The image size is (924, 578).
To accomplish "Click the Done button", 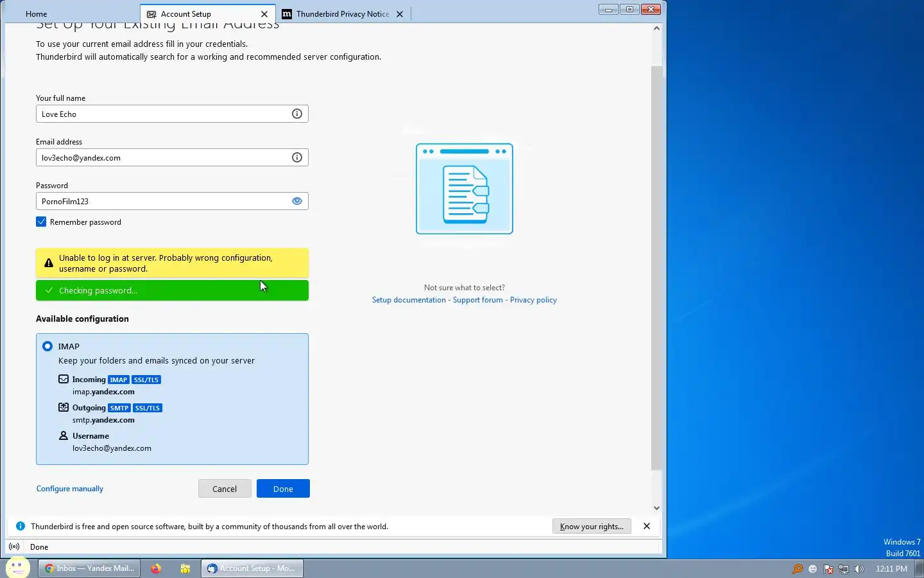I will pos(283,489).
